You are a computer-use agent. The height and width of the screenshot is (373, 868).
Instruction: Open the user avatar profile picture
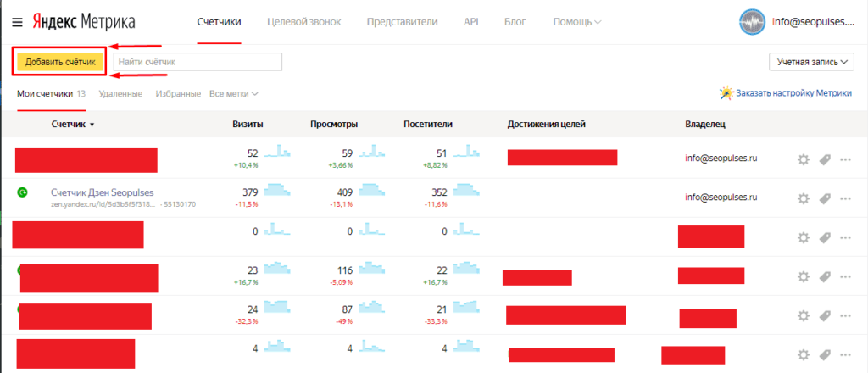click(x=753, y=22)
